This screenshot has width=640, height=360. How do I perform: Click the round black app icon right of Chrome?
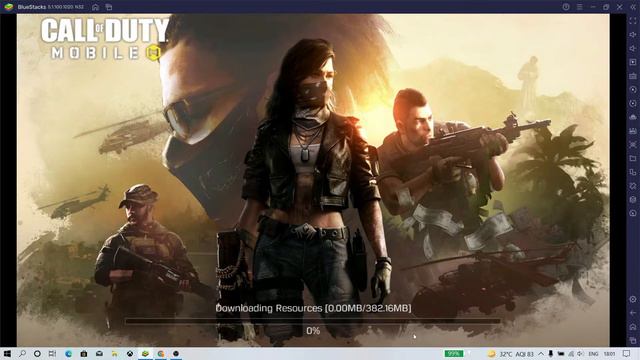pyautogui.click(x=176, y=353)
